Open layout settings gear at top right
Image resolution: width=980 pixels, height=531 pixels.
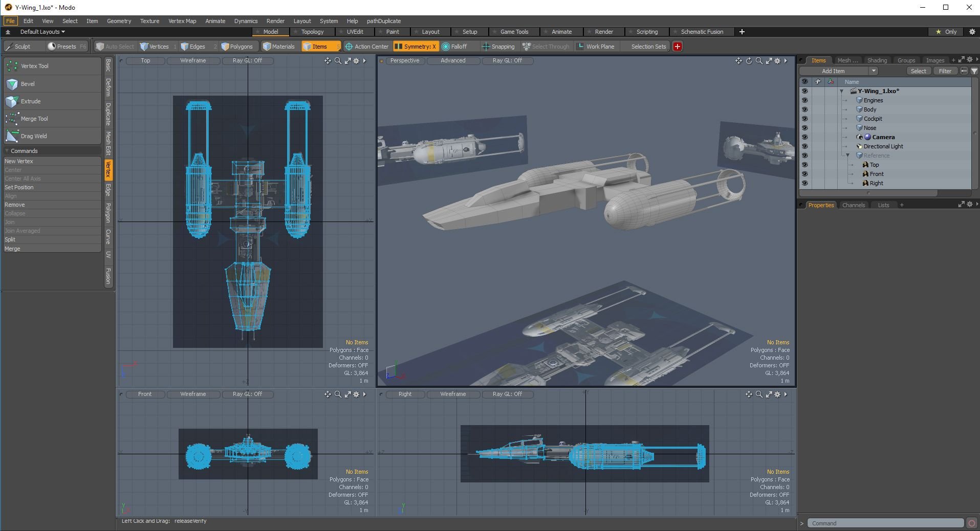tap(972, 32)
